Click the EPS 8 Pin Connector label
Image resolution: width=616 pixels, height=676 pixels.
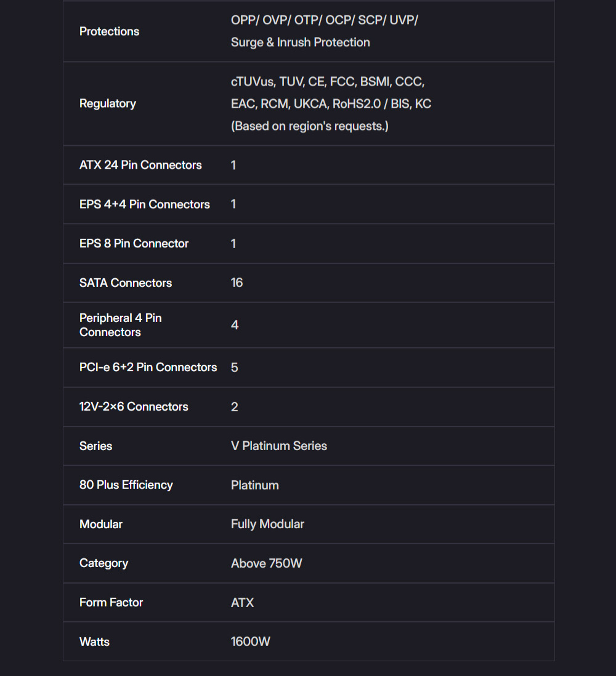click(x=134, y=244)
